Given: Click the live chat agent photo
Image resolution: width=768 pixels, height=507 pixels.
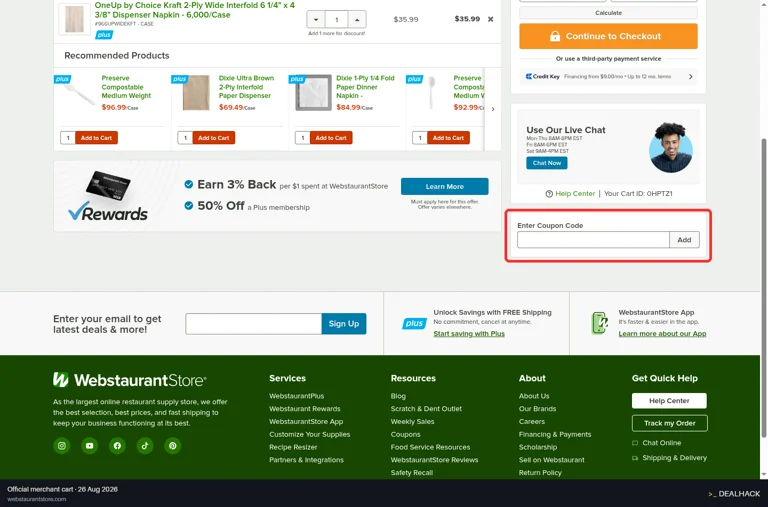Looking at the screenshot, I should (671, 147).
